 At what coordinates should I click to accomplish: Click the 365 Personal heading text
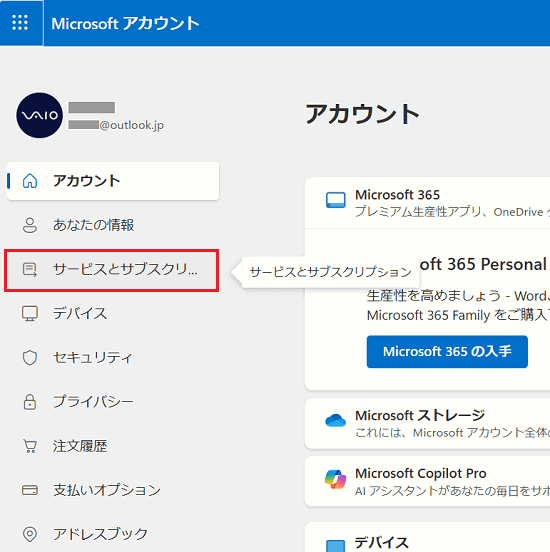[x=482, y=264]
